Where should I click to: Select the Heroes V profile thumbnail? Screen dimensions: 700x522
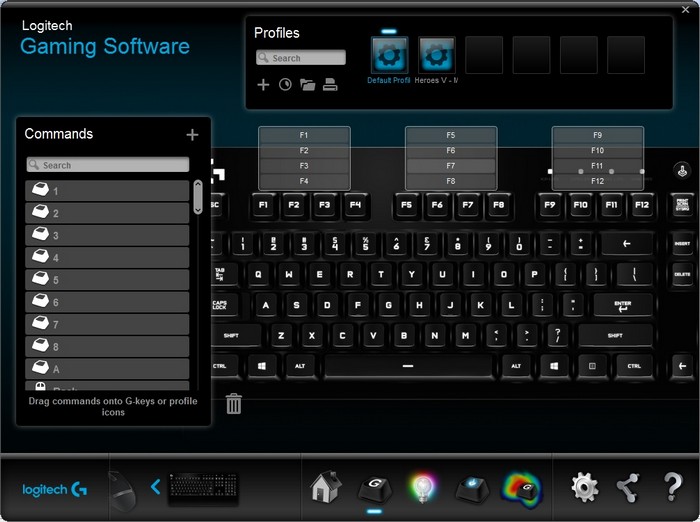[x=437, y=56]
